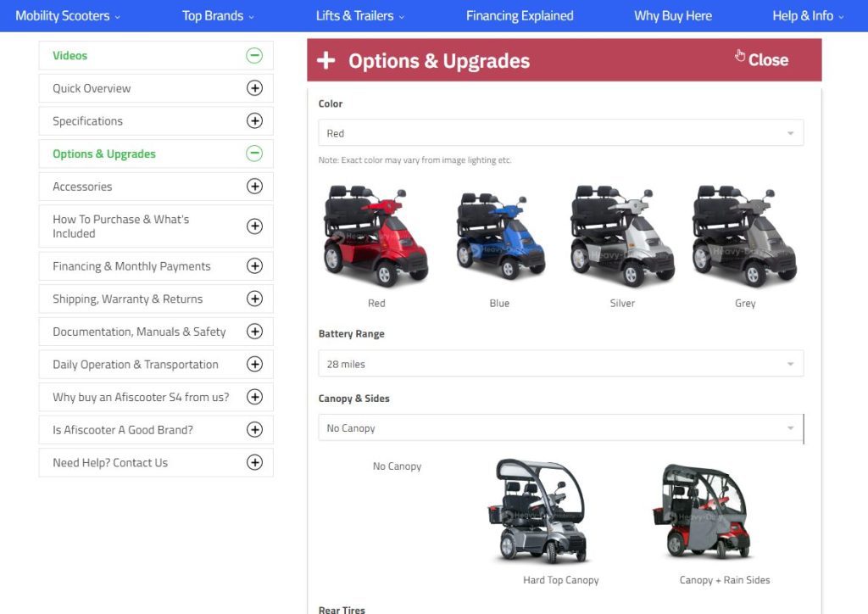
Task: Open Help & Info menu
Action: (808, 15)
